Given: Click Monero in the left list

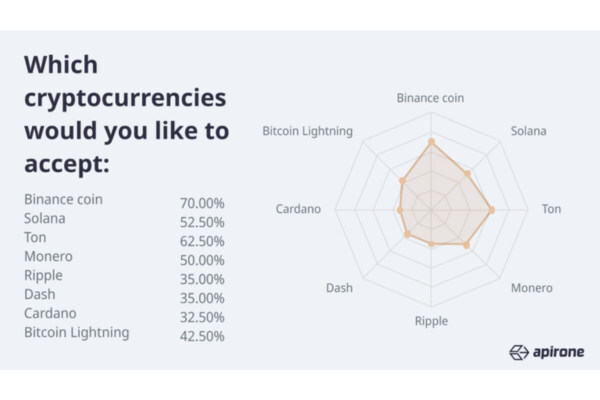Looking at the screenshot, I should tap(48, 256).
